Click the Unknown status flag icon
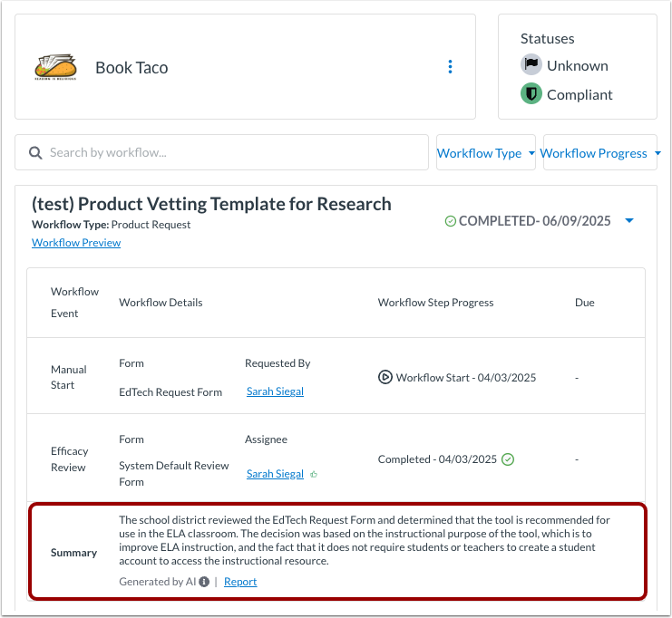Screen dimensions: 672x618 tap(531, 64)
